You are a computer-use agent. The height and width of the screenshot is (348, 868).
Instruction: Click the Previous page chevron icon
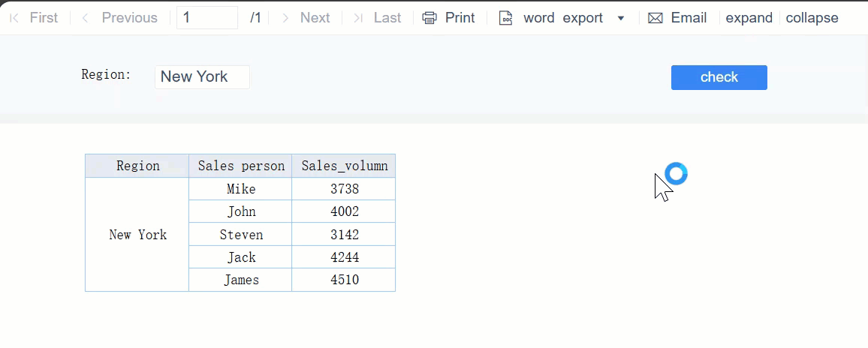(x=85, y=18)
